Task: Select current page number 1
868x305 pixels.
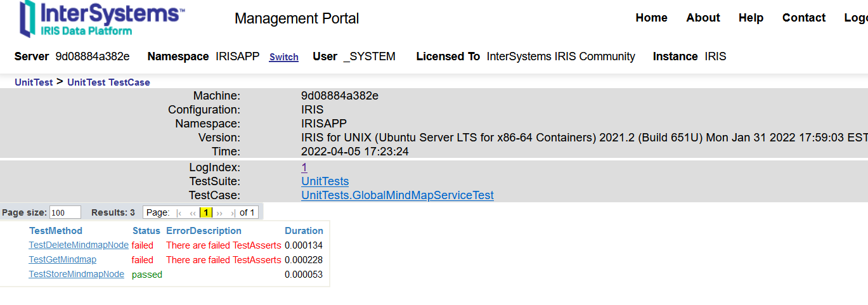Action: 206,213
